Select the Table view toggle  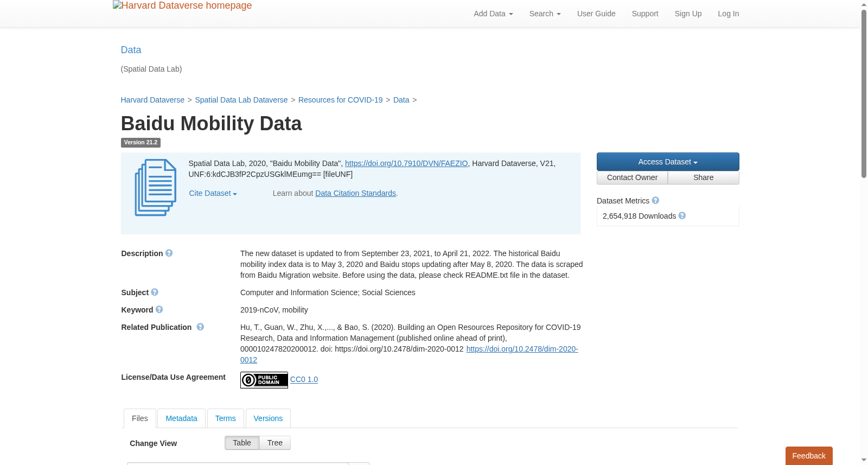pos(242,443)
